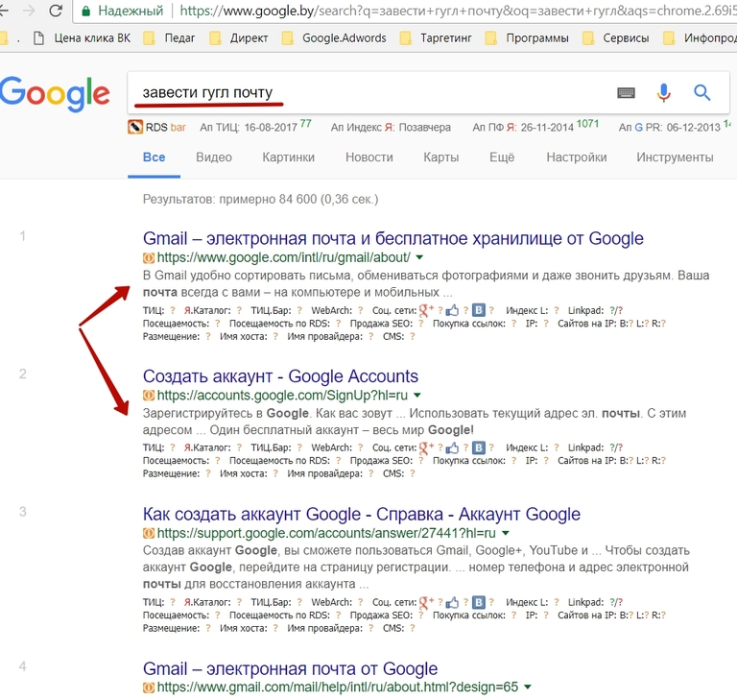Expand dropdown arrow next to accounts.google.com URL
The image size is (737, 700).
[x=417, y=396]
